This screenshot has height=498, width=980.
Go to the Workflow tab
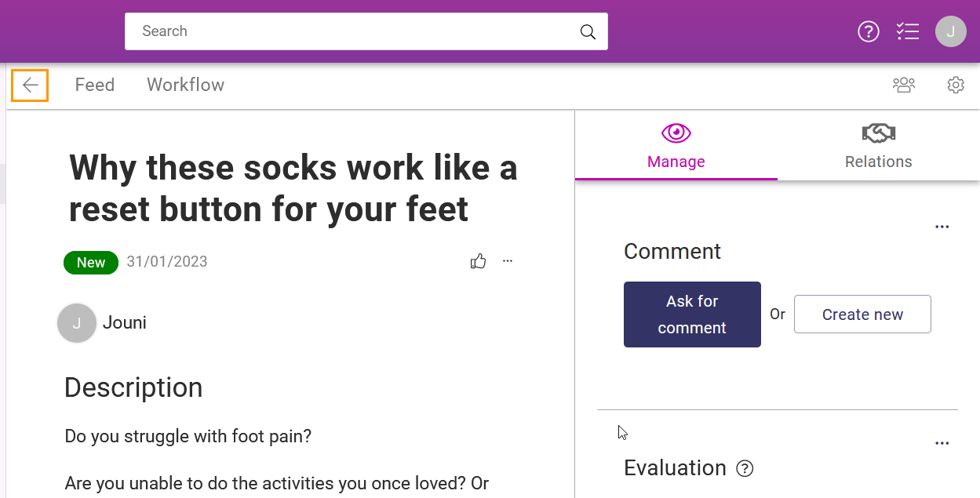pyautogui.click(x=186, y=85)
